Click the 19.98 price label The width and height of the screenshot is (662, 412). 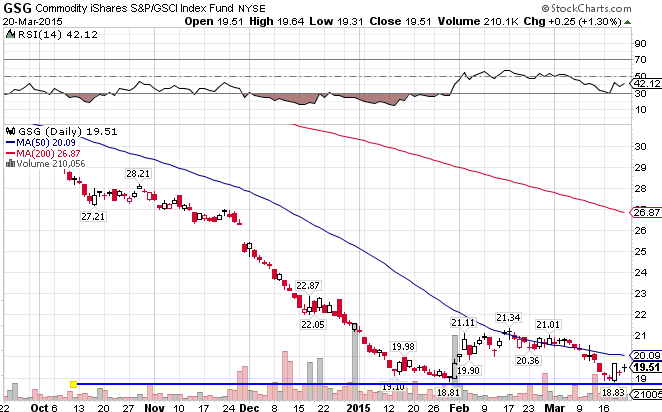(x=403, y=347)
